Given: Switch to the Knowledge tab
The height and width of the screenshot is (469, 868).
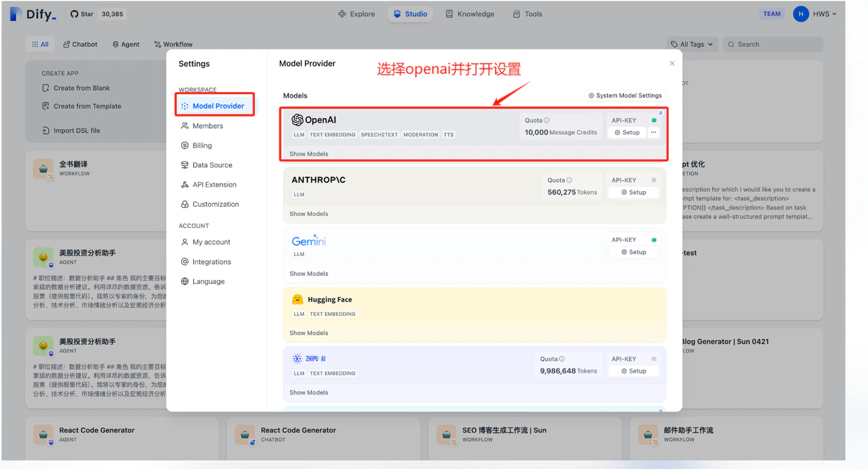Looking at the screenshot, I should point(470,14).
